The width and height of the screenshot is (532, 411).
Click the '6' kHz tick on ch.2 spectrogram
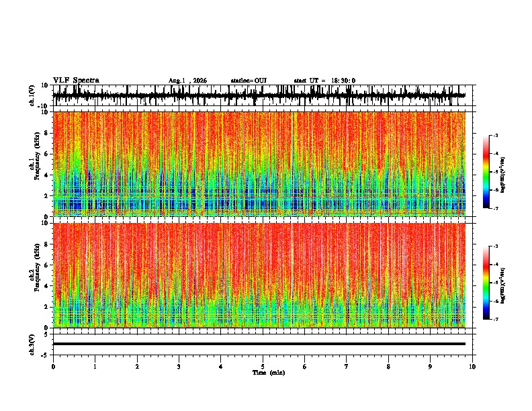click(x=46, y=265)
